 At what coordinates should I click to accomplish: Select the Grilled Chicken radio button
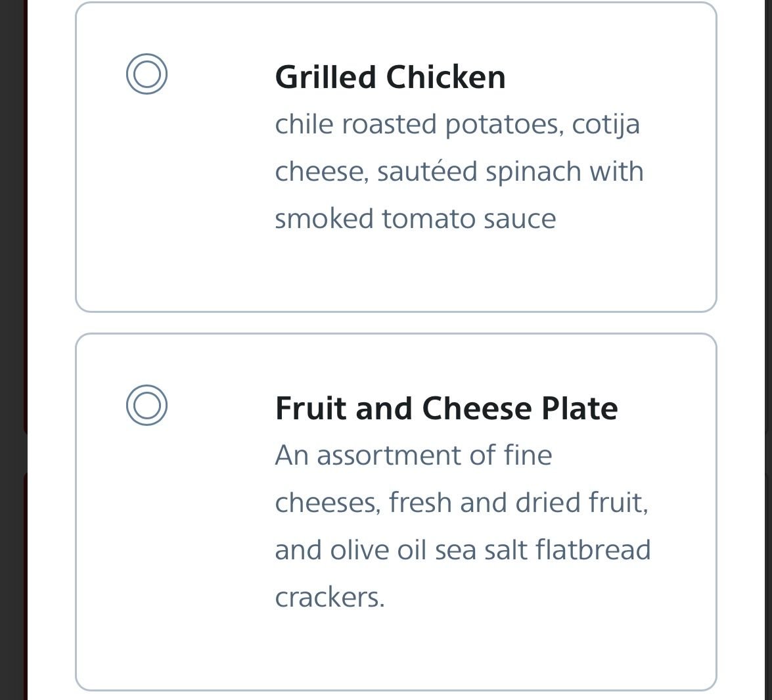(x=147, y=74)
